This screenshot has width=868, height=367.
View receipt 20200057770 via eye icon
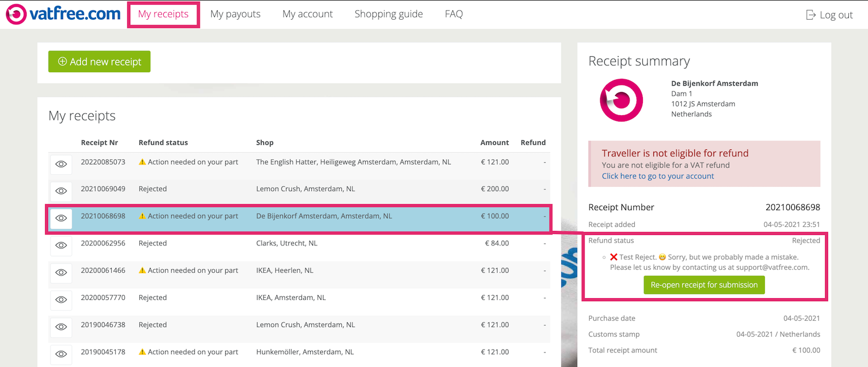point(61,300)
